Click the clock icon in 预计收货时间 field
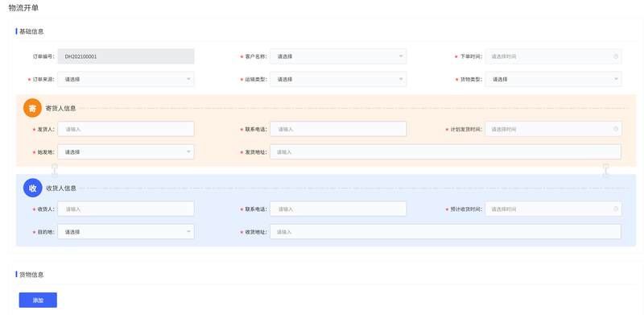This screenshot has width=644, height=315. [616, 209]
